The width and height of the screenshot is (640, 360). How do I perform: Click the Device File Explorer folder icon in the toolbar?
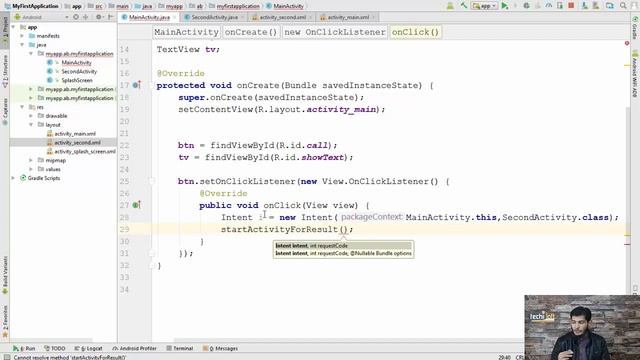tap(610, 6)
